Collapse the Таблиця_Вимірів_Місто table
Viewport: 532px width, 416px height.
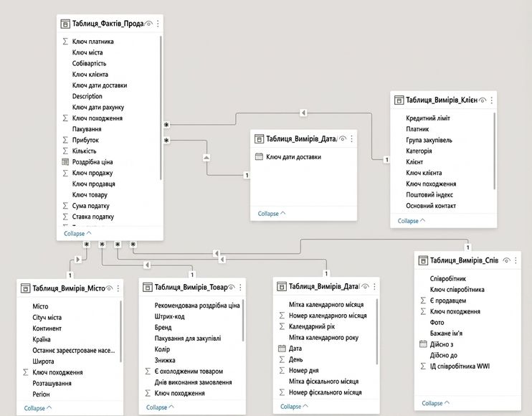(38, 408)
